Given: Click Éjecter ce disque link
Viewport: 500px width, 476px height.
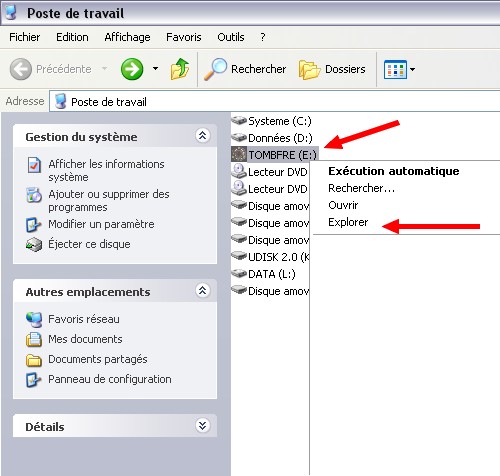Looking at the screenshot, I should click(x=89, y=244).
